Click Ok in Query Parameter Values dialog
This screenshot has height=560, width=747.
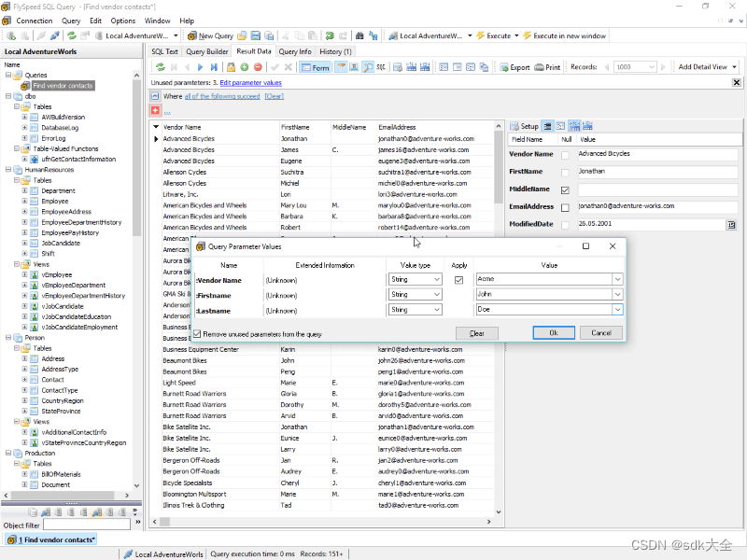coord(553,332)
